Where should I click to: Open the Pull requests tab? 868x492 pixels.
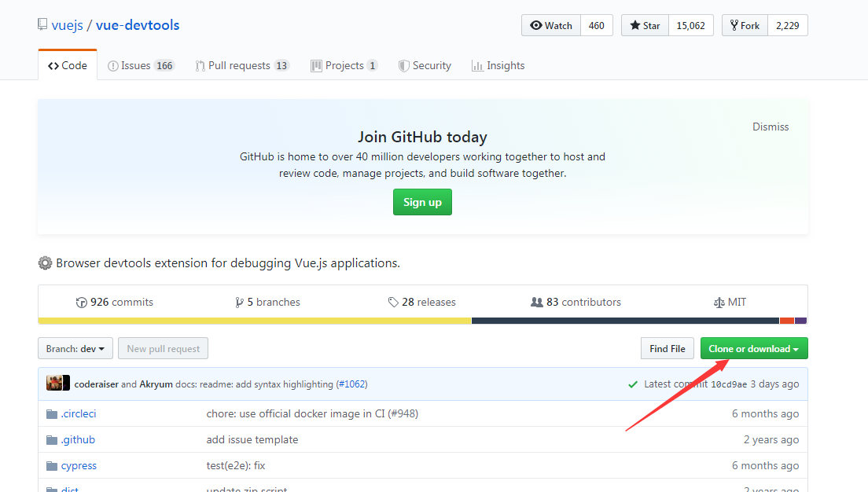(242, 65)
